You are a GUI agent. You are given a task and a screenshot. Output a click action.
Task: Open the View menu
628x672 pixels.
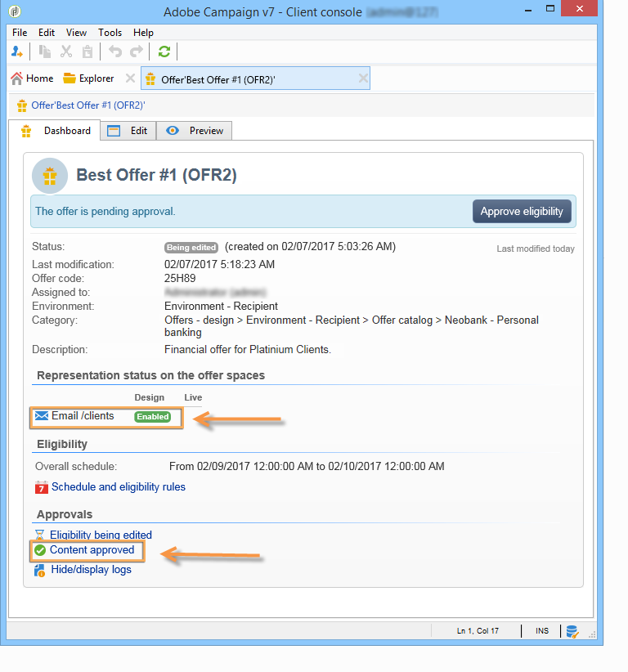(x=76, y=33)
